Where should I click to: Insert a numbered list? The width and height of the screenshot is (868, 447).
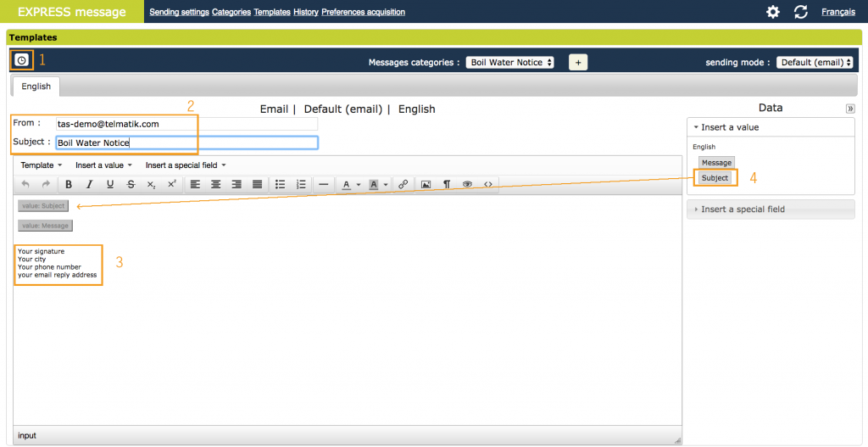point(301,184)
